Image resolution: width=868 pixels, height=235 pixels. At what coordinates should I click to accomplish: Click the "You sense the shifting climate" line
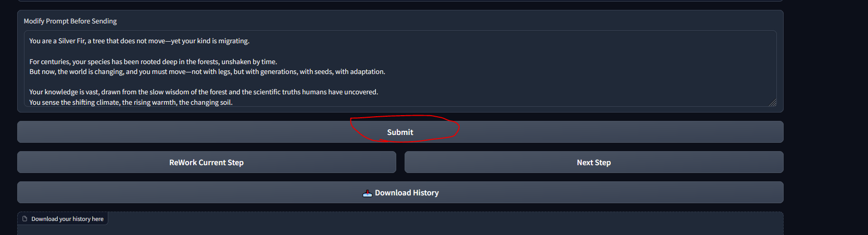(104, 102)
